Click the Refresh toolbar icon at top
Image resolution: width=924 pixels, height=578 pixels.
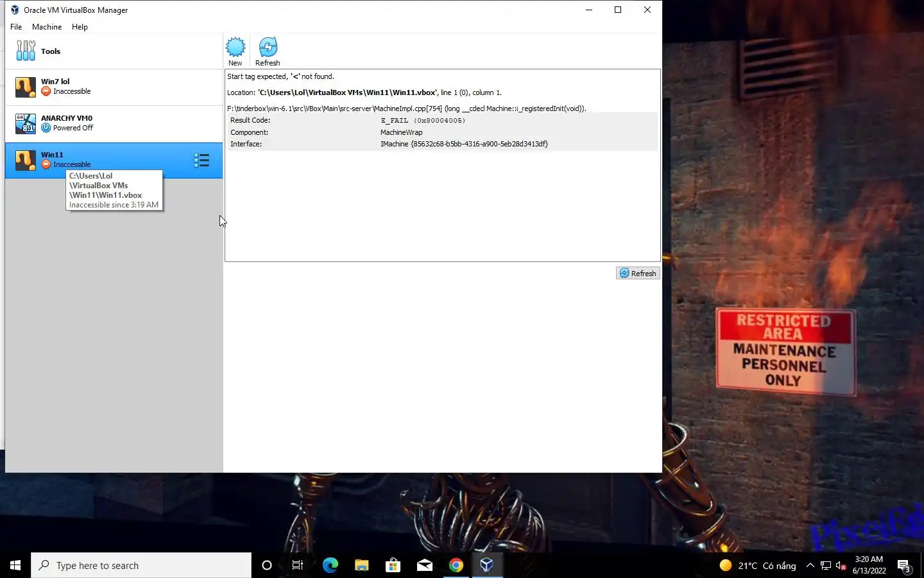pos(268,51)
